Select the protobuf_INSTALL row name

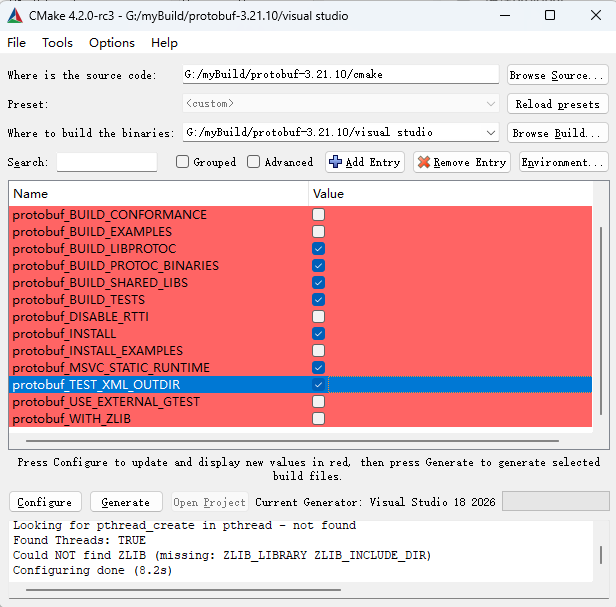pos(64,334)
